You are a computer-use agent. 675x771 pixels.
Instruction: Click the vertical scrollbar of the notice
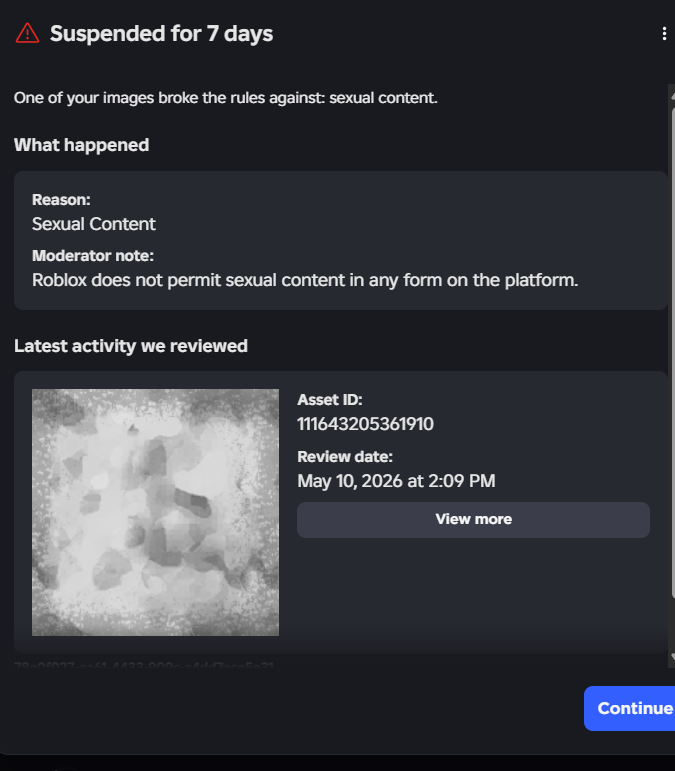pyautogui.click(x=672, y=352)
